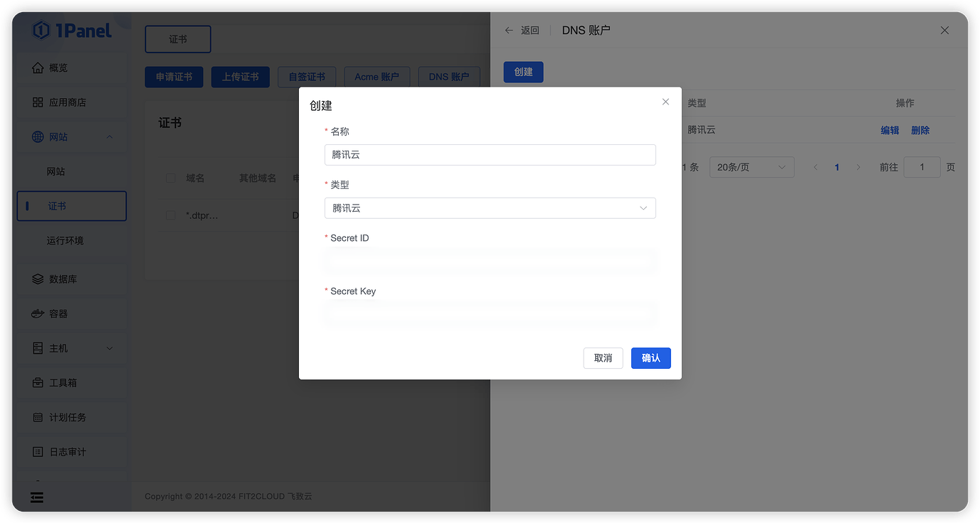Viewport: 980px width, 523px height.
Task: Tick the select-all checkbox beside 域名 header
Action: (x=170, y=178)
